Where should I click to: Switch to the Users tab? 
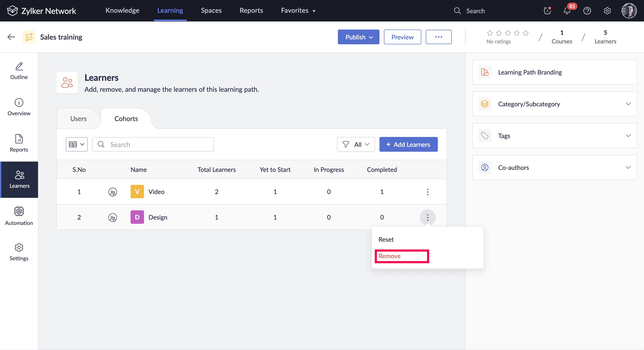(78, 119)
